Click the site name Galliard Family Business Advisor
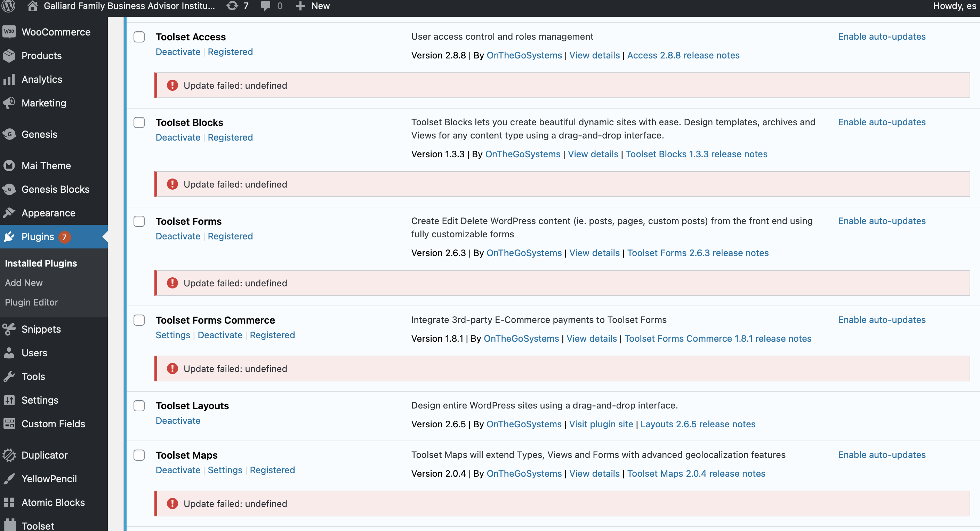 click(x=129, y=6)
